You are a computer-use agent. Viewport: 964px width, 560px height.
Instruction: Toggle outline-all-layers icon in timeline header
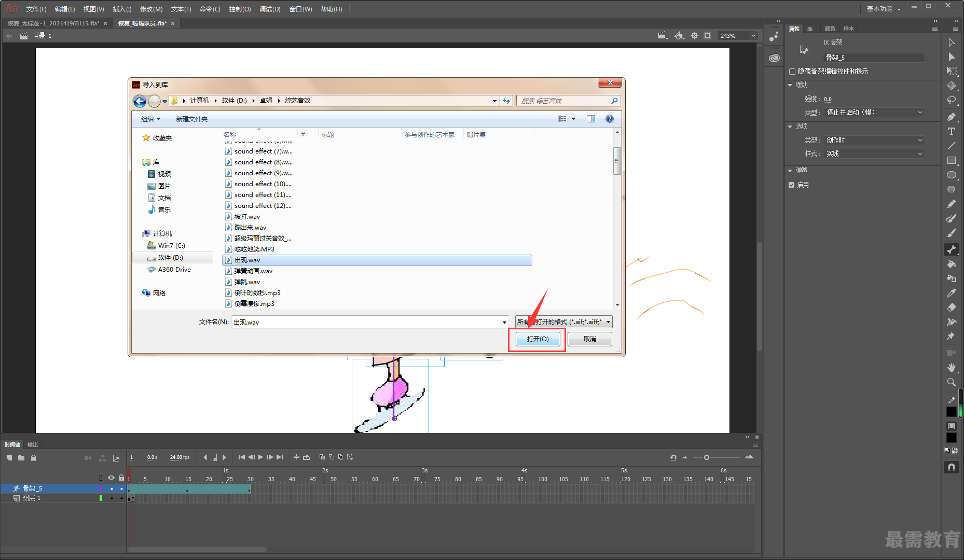click(101, 478)
